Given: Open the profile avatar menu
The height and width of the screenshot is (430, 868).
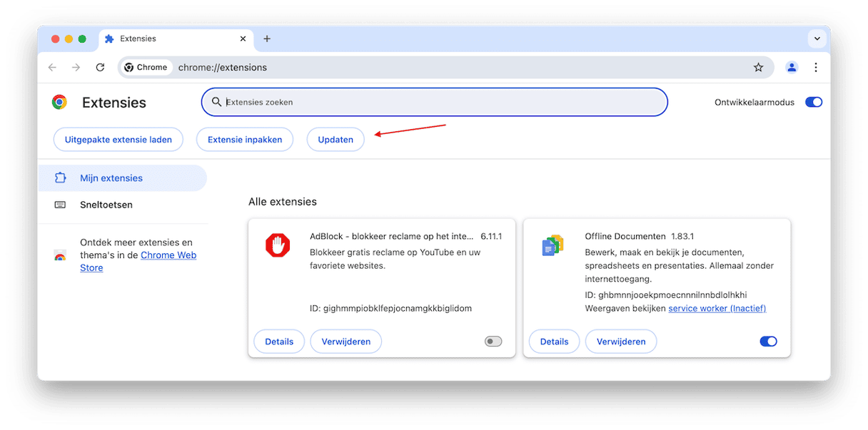Looking at the screenshot, I should [792, 67].
